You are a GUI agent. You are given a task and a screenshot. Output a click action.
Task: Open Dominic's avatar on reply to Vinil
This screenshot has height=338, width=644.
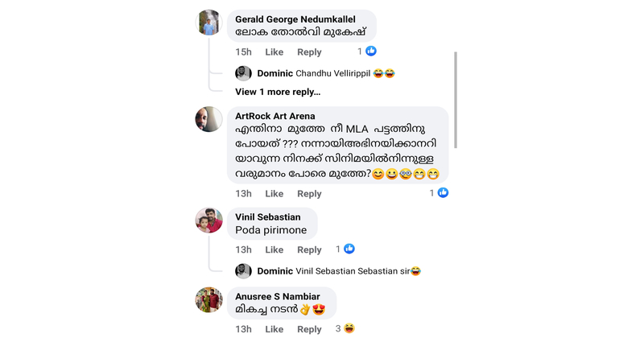click(243, 271)
